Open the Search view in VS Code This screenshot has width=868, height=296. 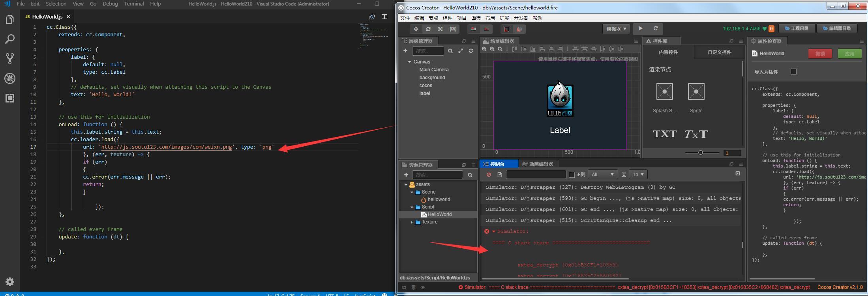pyautogui.click(x=10, y=39)
